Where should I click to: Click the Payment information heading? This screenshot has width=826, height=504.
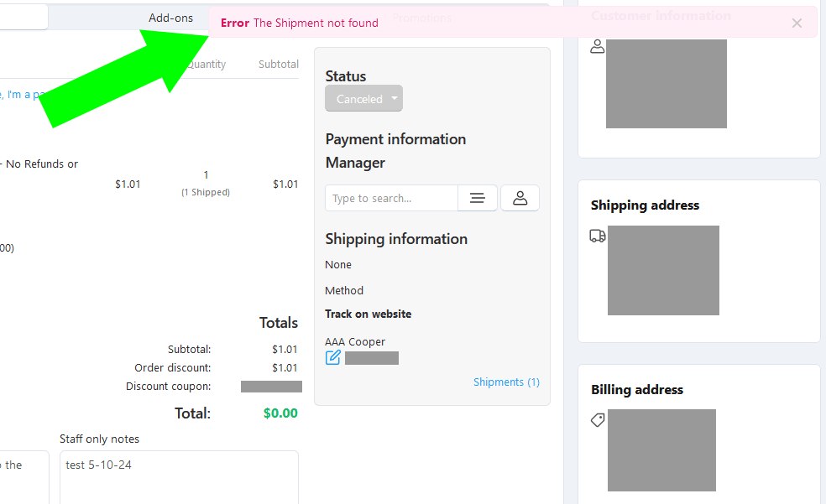395,139
